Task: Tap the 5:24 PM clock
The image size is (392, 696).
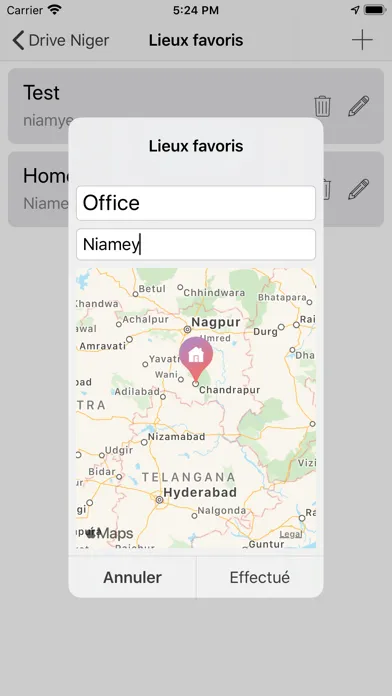Action: coord(196,10)
